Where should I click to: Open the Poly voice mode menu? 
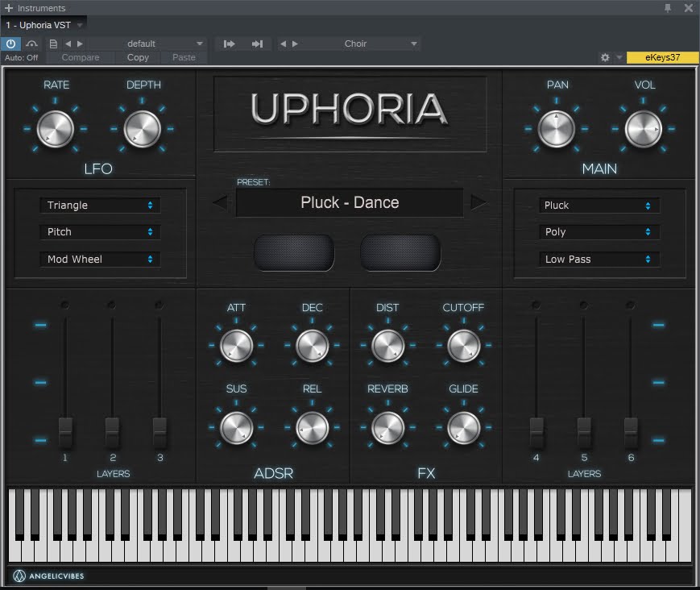coord(599,232)
